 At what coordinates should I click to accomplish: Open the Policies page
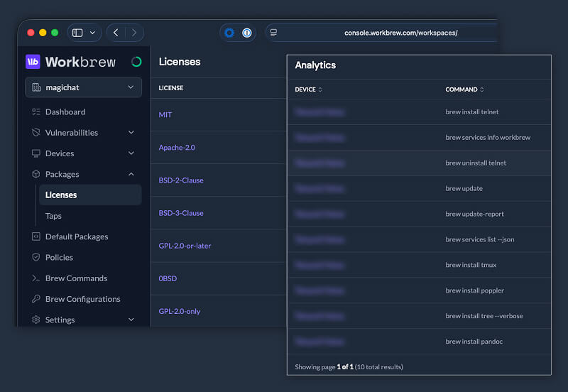tap(59, 258)
